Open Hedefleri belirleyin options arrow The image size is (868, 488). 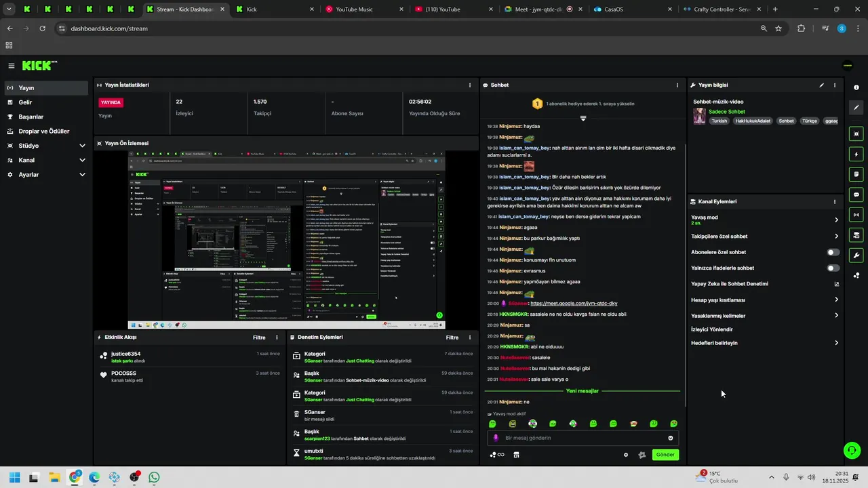tap(836, 343)
